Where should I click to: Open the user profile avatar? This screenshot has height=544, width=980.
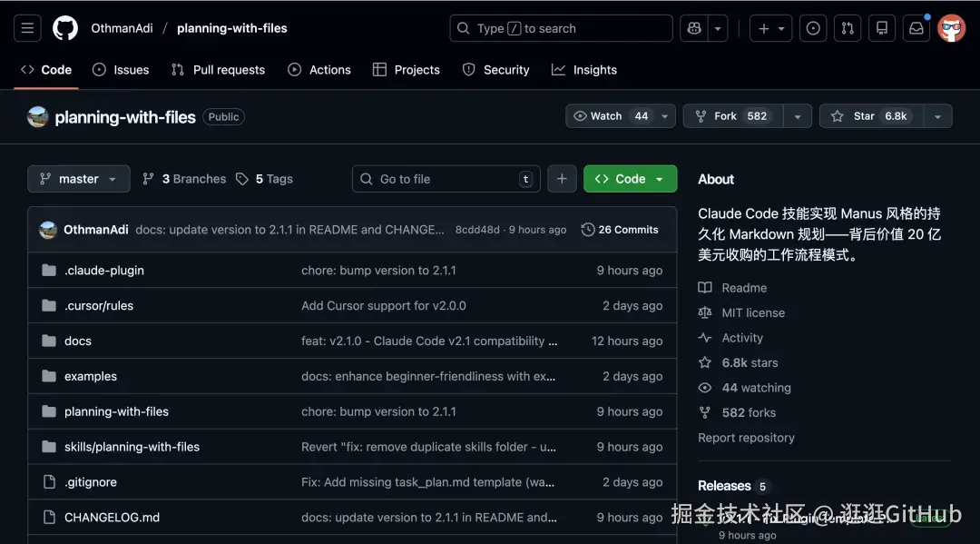click(x=951, y=28)
